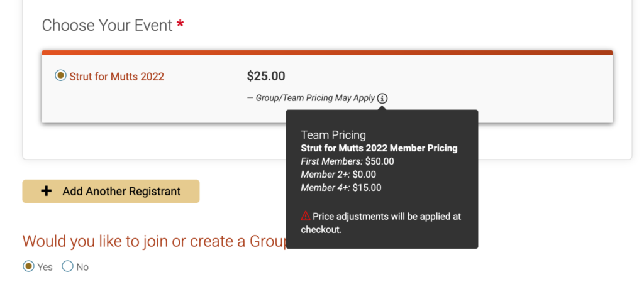644x282 pixels.
Task: Click the $25.00 event price
Action: 266,76
